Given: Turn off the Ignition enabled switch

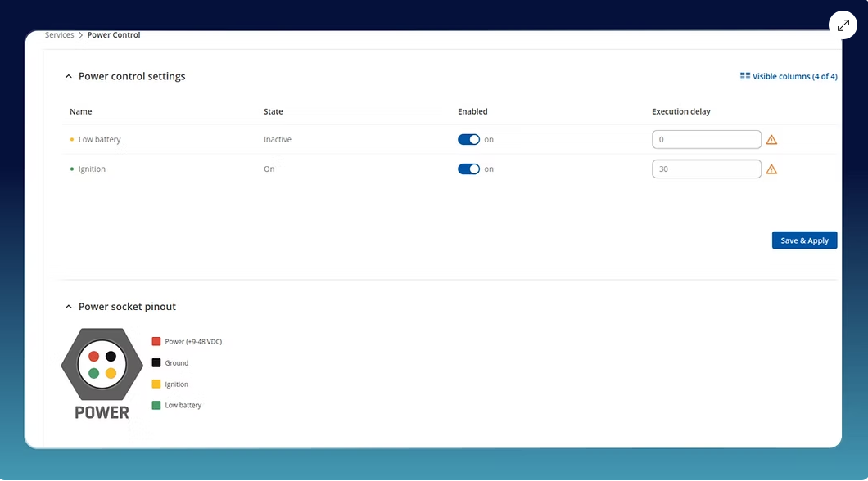Looking at the screenshot, I should (x=468, y=169).
